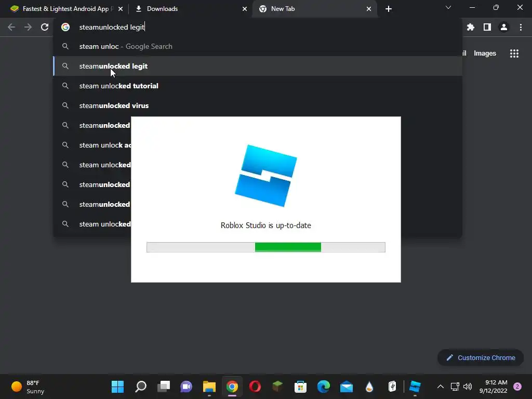The height and width of the screenshot is (399, 532).
Task: Choose the 'steam unlock ac' suggestion
Action: pos(92,145)
